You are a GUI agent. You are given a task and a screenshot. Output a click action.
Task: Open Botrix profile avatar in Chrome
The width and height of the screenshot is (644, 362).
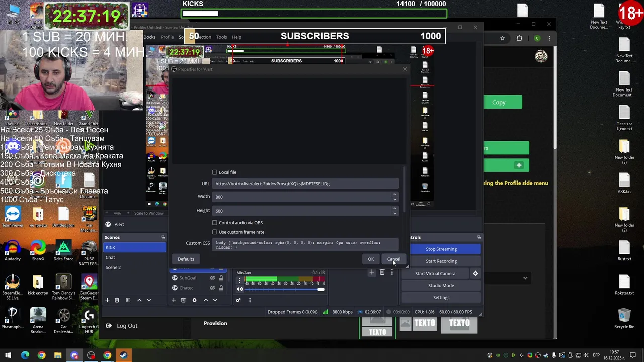pyautogui.click(x=541, y=56)
